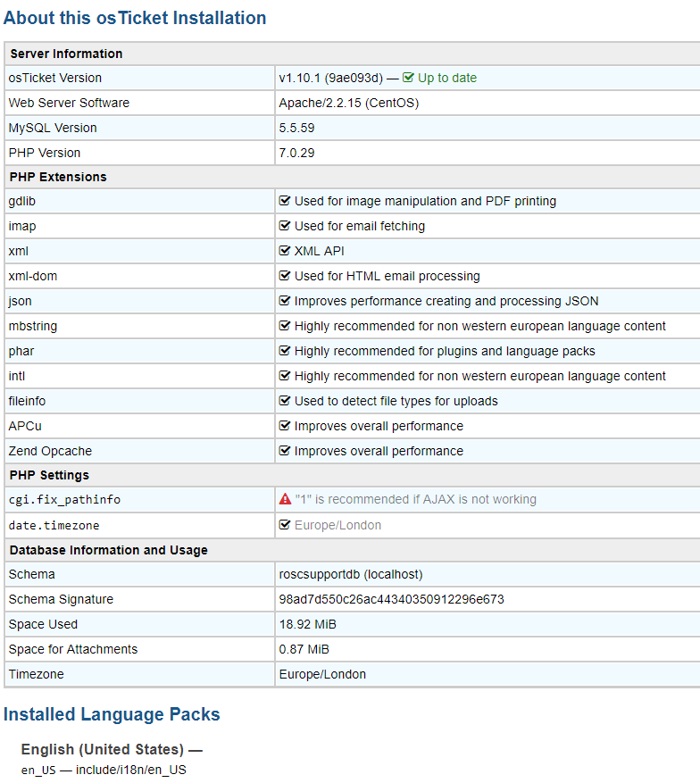This screenshot has height=783, width=700.
Task: Click the APCu row check icon
Action: point(285,426)
